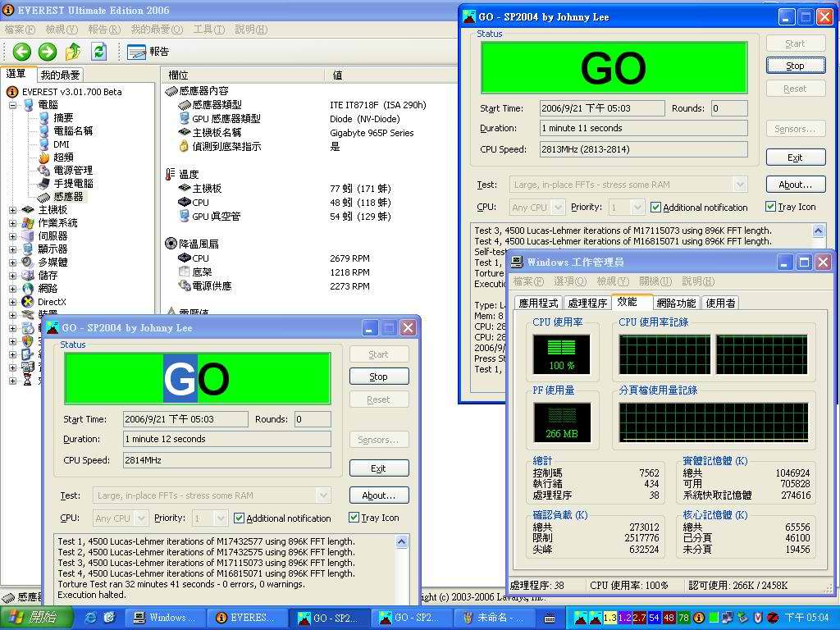Open the 開始 Start menu

[x=35, y=618]
